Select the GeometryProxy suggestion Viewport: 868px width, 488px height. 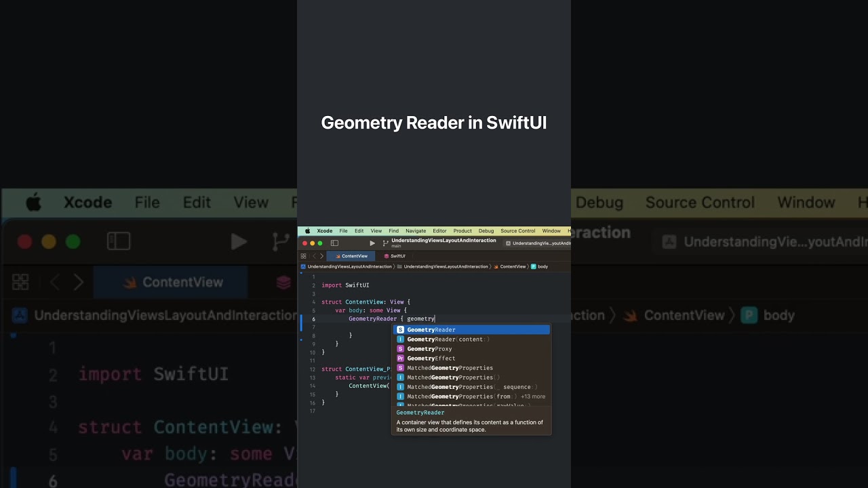(472, 349)
